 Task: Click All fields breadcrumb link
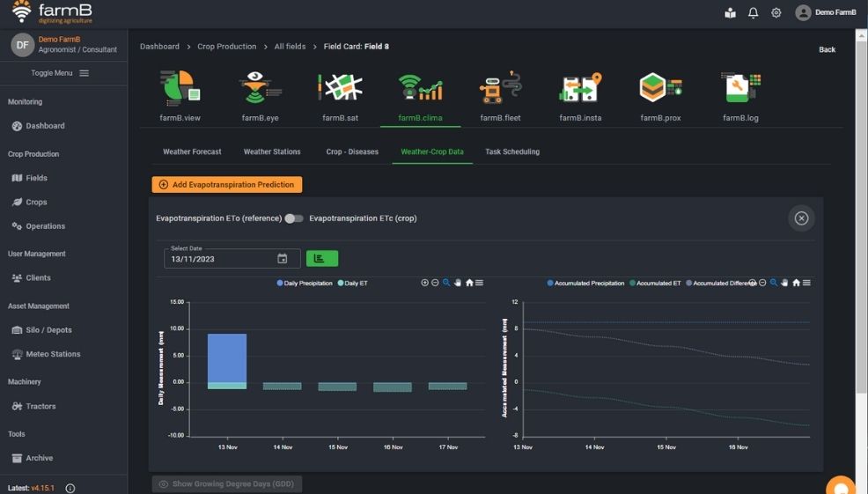pyautogui.click(x=291, y=47)
